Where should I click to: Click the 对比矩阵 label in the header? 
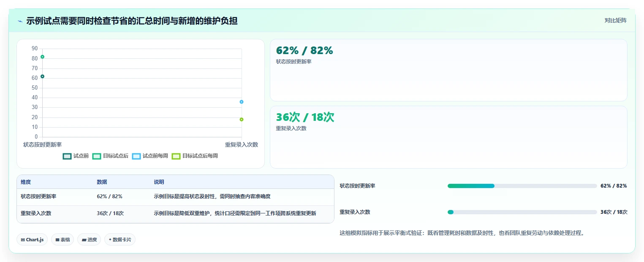pos(616,20)
